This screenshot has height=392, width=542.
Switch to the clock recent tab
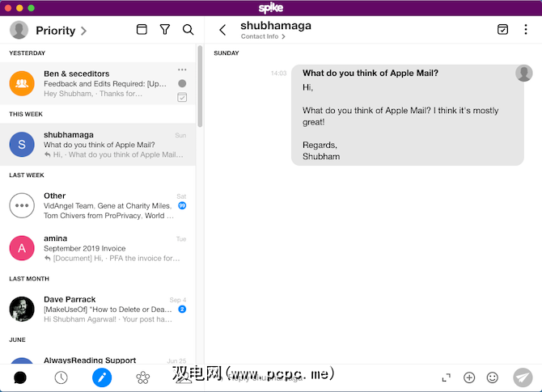[61, 377]
